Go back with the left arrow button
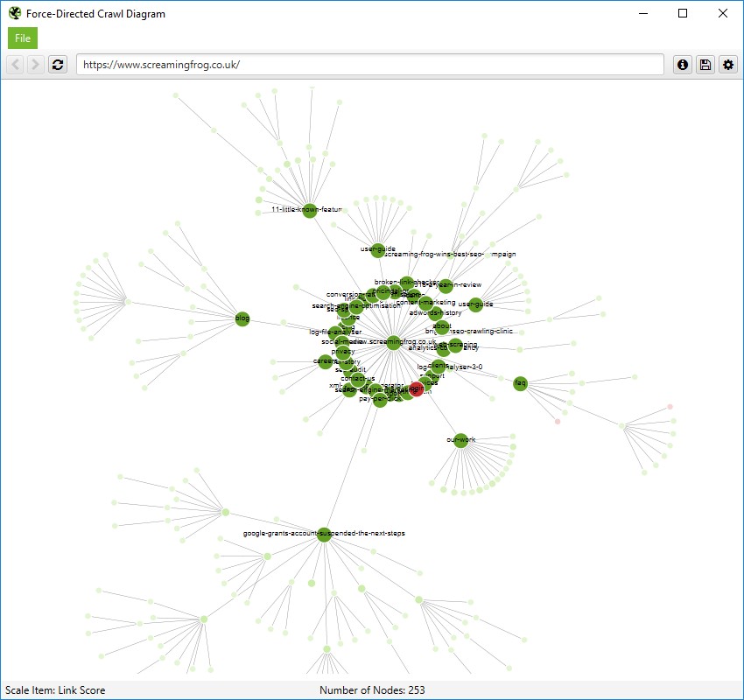 click(15, 65)
